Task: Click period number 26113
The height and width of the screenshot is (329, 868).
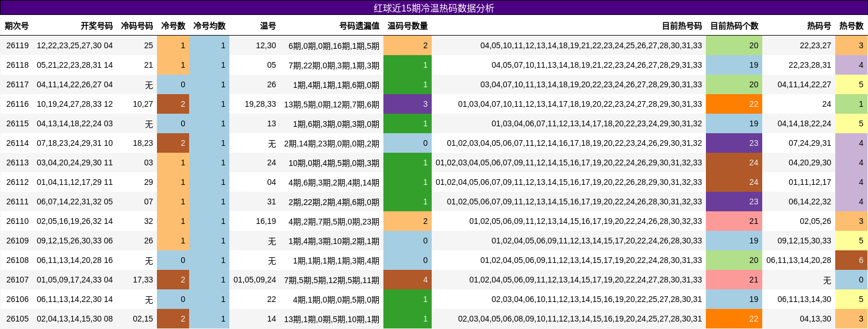Action: 17,162
